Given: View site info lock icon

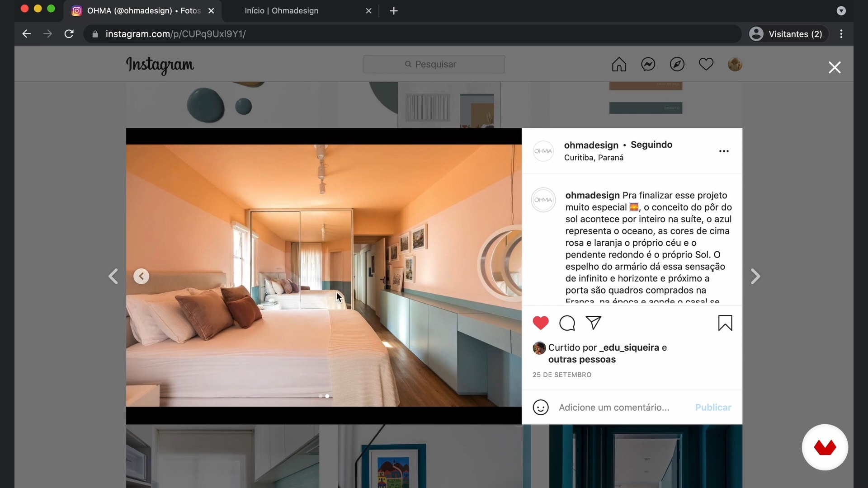Looking at the screenshot, I should pos(95,34).
